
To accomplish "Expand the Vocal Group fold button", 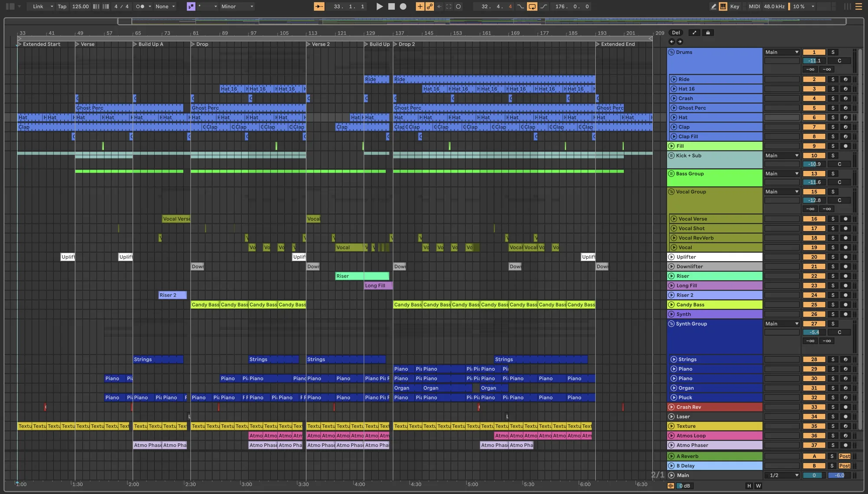I will pyautogui.click(x=671, y=192).
